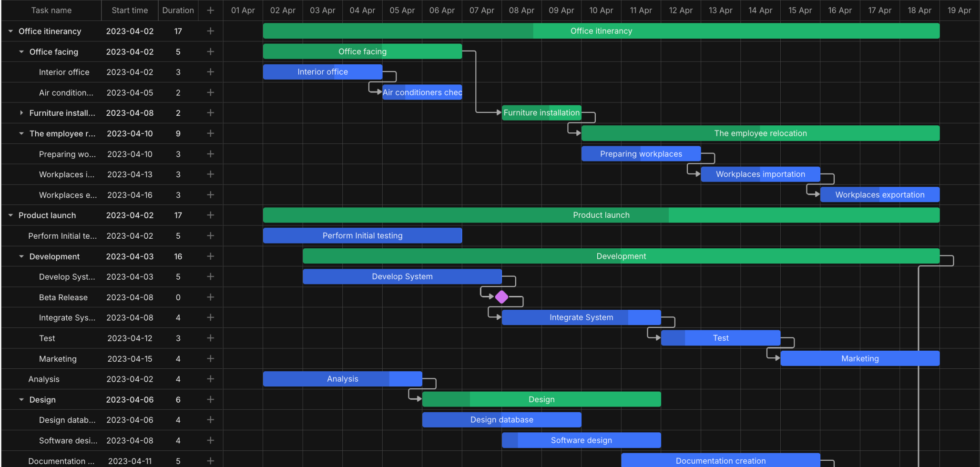
Task: Collapse the Office itinerancy task group
Action: (10, 31)
